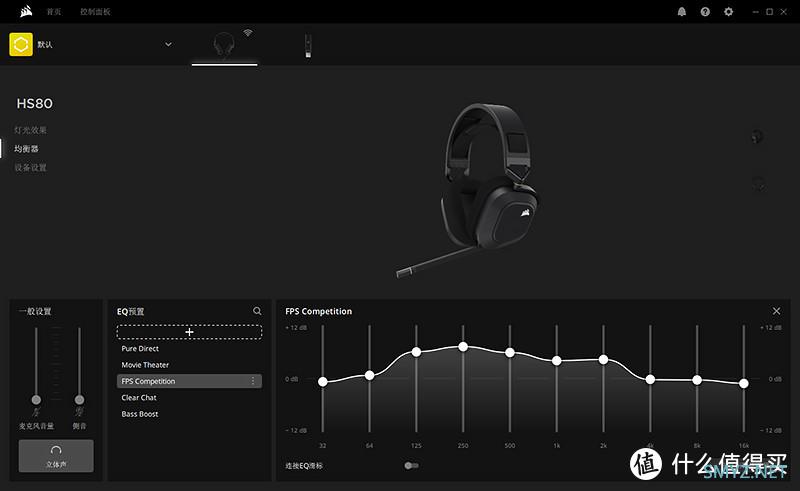The width and height of the screenshot is (800, 491).
Task: Expand the 默认 profile dropdown chevron
Action: [x=168, y=44]
